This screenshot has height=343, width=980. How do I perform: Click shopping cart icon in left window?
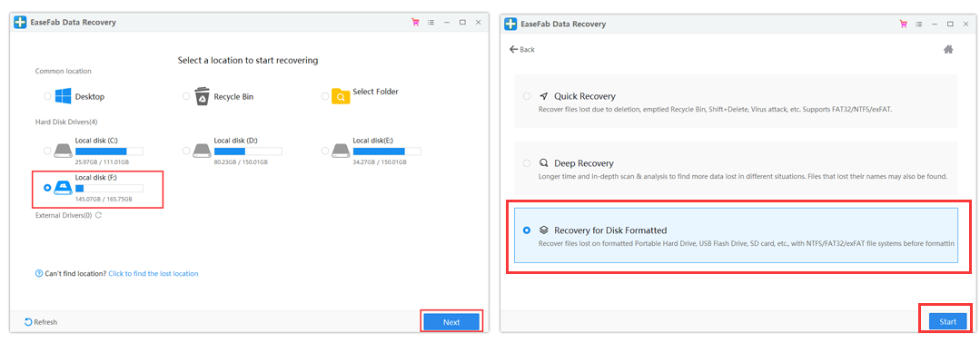(x=415, y=23)
